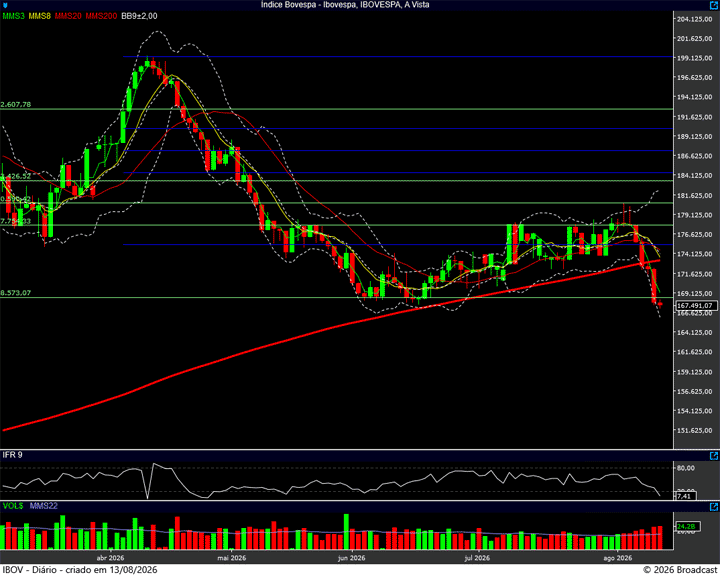
Task: Pop out the IFR 9 indicator panel
Action: (714, 456)
